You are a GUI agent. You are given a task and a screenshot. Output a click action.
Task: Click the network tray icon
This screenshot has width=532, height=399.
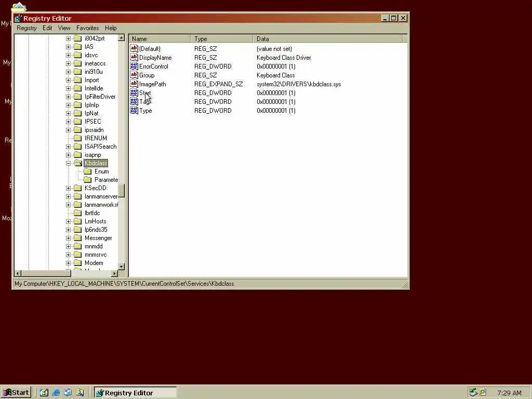click(473, 392)
